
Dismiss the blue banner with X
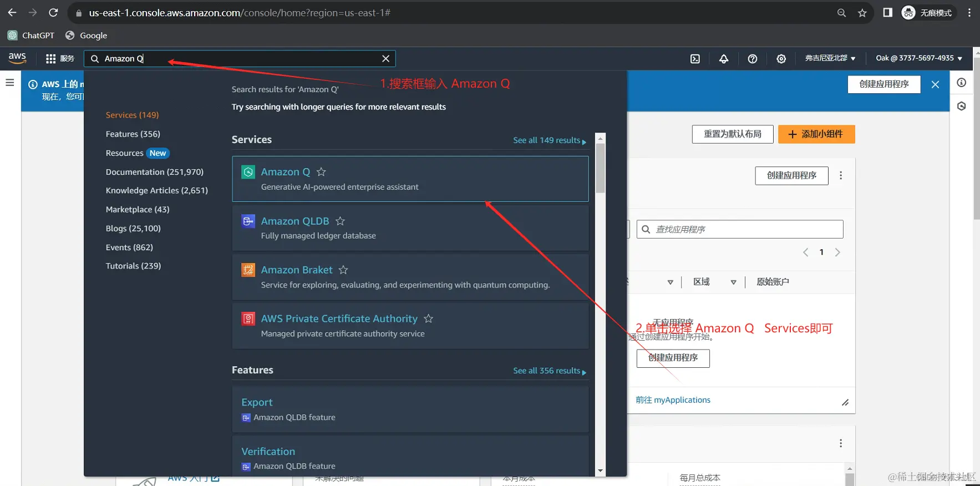pyautogui.click(x=935, y=84)
